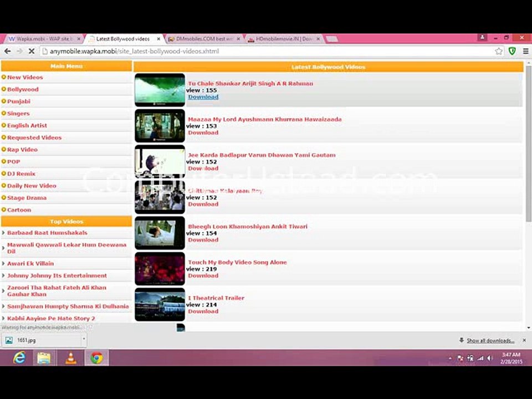The width and height of the screenshot is (532, 399).
Task: Open the green shield extension icon
Action: (512, 51)
